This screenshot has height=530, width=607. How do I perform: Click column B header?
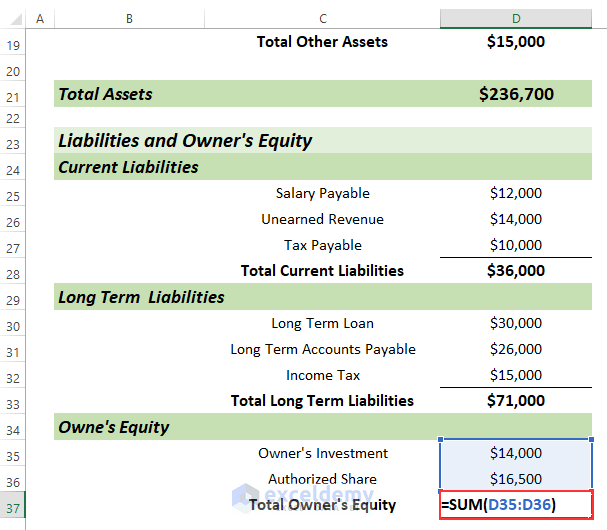130,18
